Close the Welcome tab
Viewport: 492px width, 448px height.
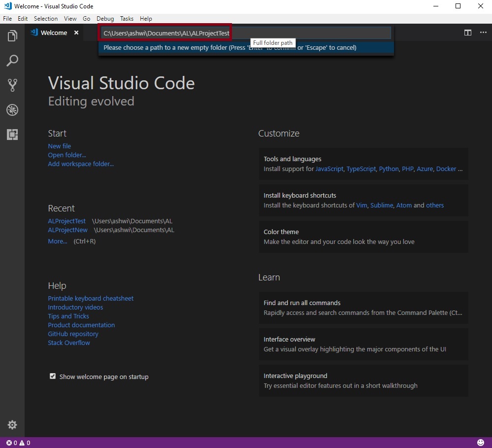[x=76, y=33]
